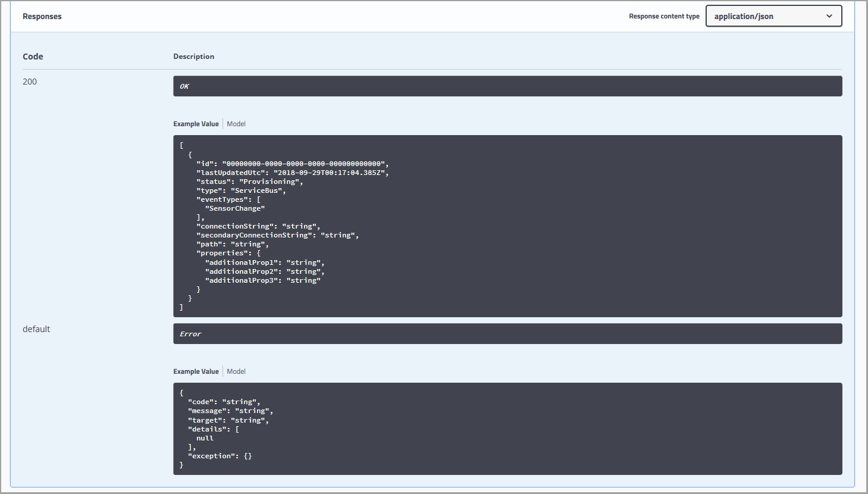Viewport: 868px width, 494px height.
Task: Click the Description column header
Action: [x=193, y=57]
